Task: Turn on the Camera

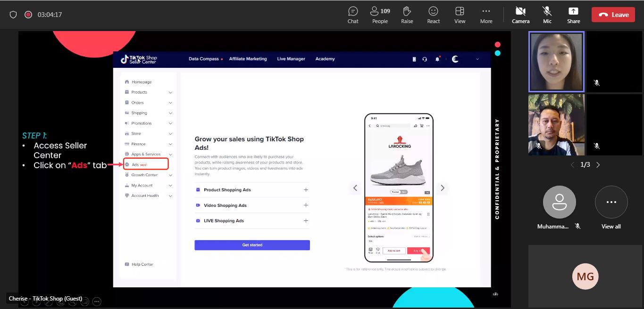Action: (x=520, y=15)
